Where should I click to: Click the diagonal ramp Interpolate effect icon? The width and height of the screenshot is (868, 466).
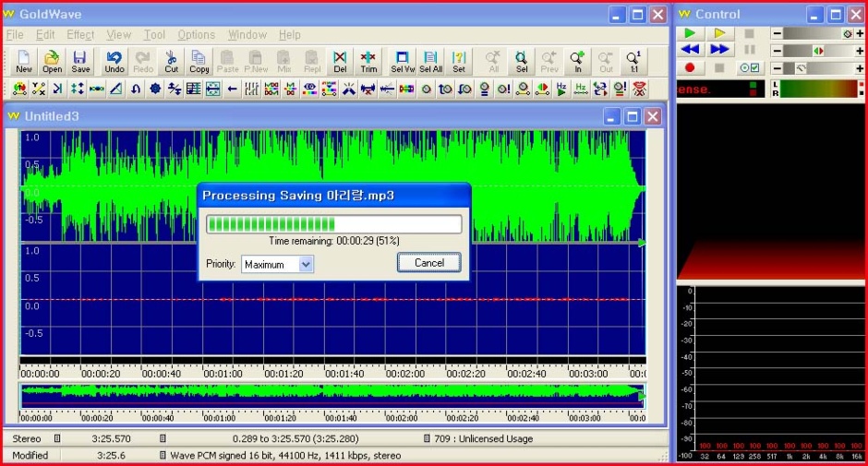coord(116,89)
